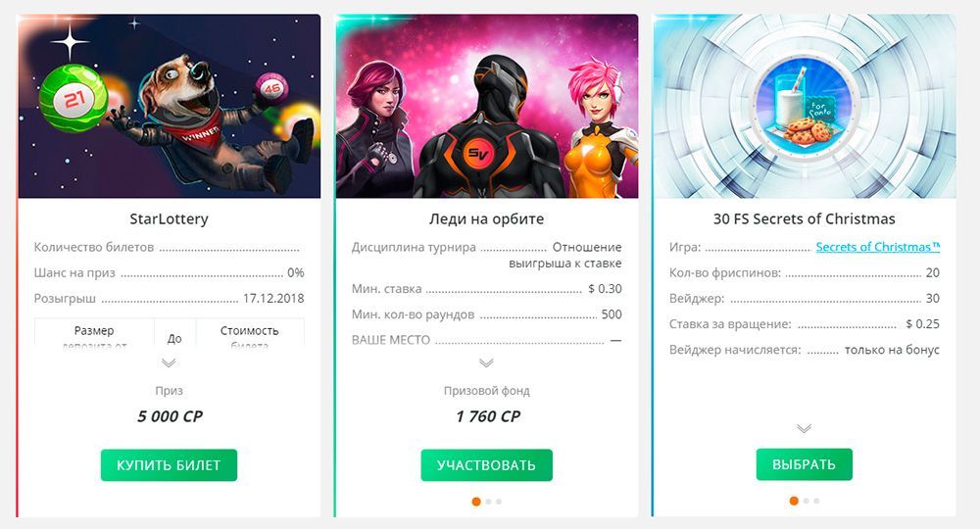Select first orange dot under УЧАСТВОВАТЬ
The image size is (980, 529).
tap(476, 502)
